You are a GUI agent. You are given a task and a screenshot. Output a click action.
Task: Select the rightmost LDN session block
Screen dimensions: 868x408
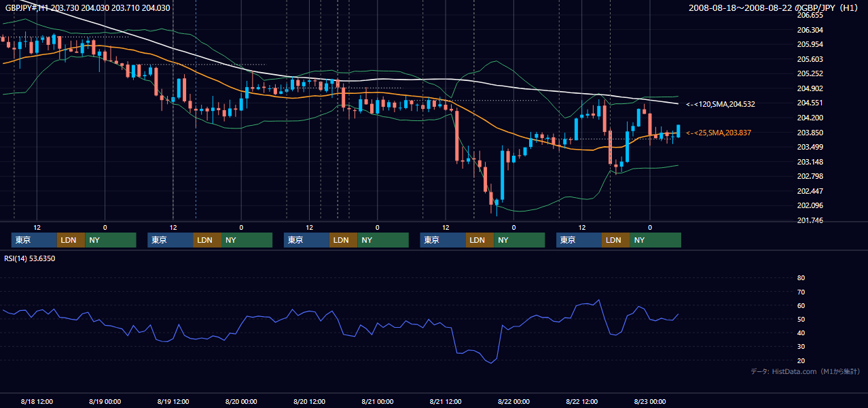click(x=615, y=240)
